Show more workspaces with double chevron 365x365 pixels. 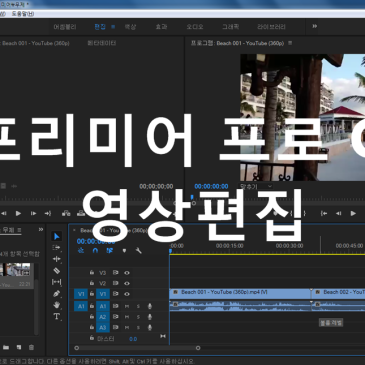coord(314,26)
